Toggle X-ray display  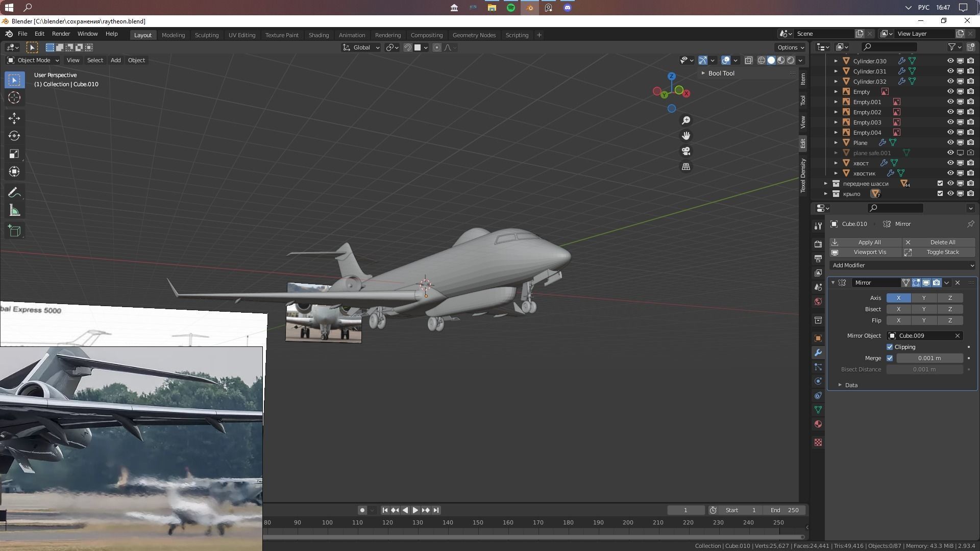pos(748,60)
